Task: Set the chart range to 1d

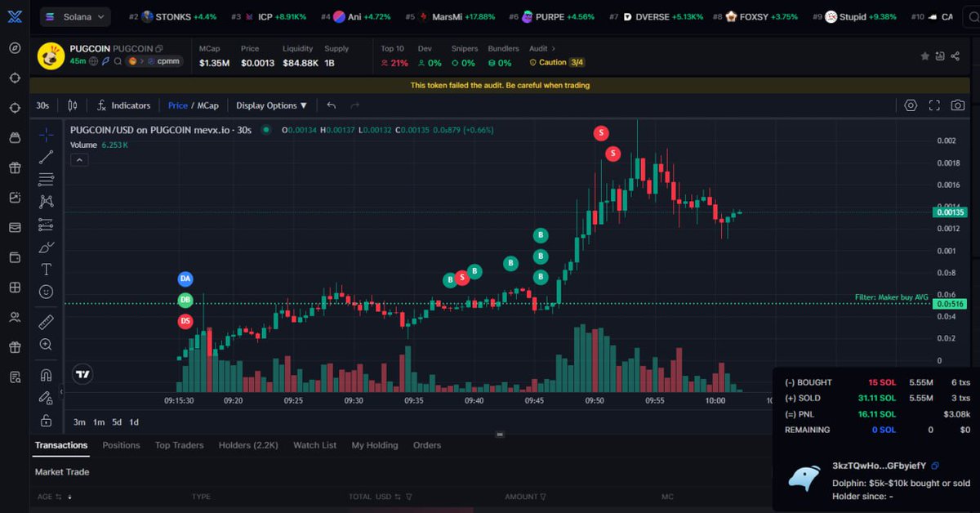Action: 134,422
